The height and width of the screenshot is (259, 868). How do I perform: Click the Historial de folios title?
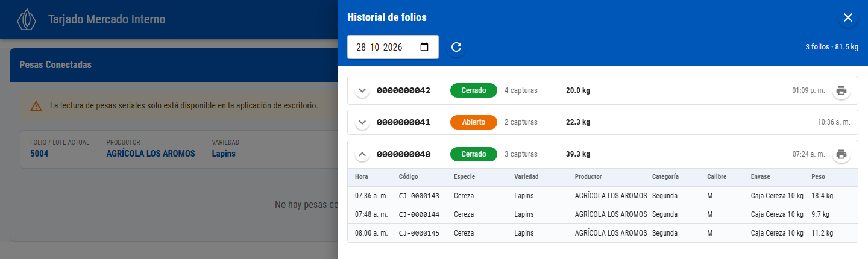tap(387, 17)
